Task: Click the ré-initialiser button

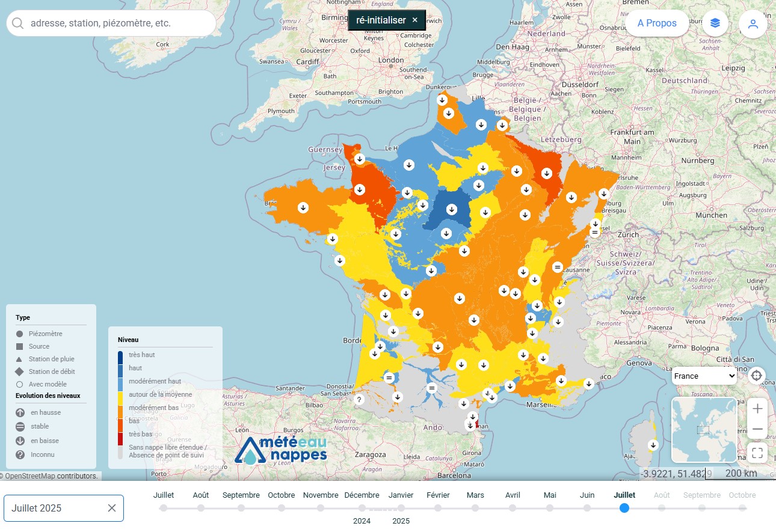Action: pos(387,20)
